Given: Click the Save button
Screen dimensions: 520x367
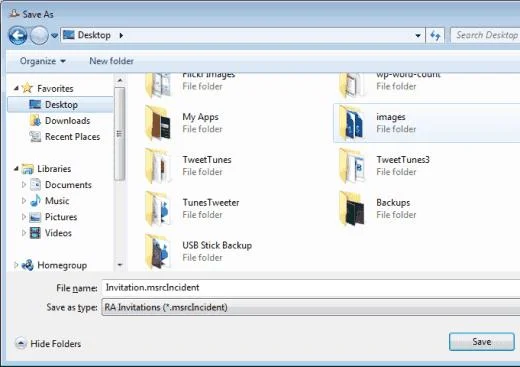Looking at the screenshot, I should click(x=481, y=342).
